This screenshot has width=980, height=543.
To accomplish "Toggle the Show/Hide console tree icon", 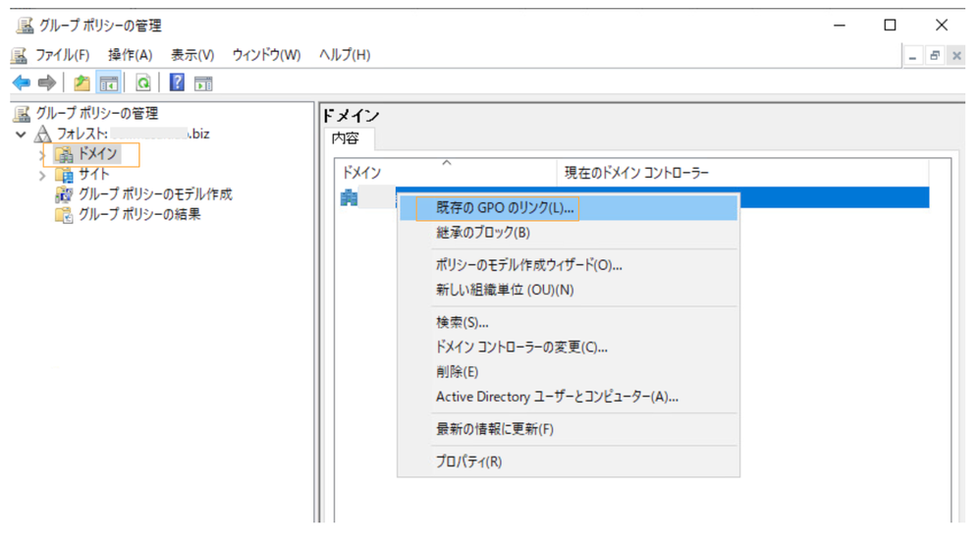I will (x=109, y=82).
